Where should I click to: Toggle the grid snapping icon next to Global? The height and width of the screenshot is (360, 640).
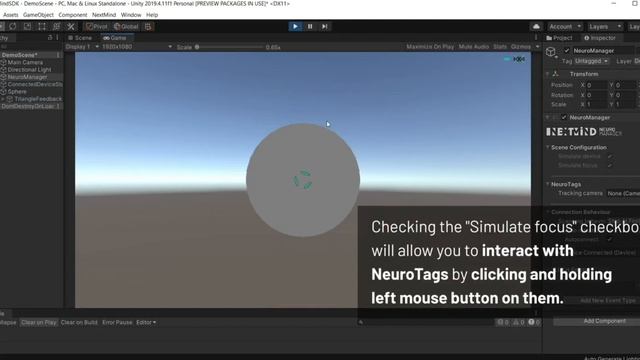148,27
